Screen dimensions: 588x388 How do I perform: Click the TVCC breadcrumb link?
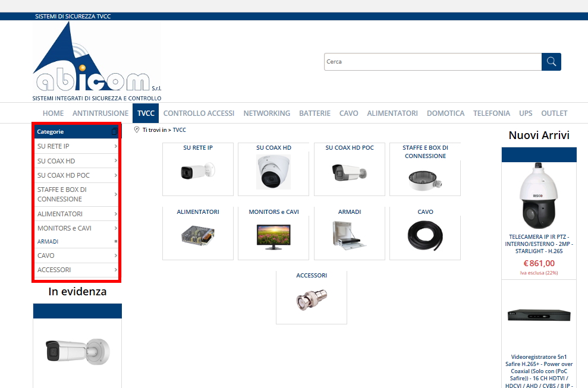point(179,130)
